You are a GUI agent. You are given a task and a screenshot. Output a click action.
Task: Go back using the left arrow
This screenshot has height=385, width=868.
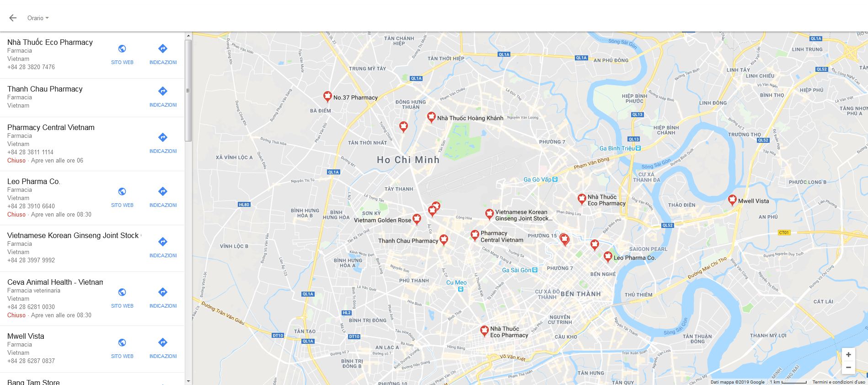click(13, 18)
